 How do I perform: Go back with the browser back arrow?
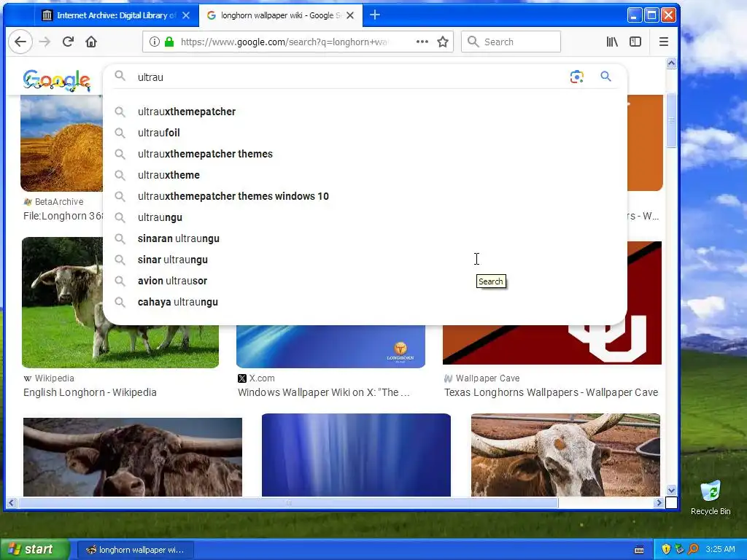20,42
